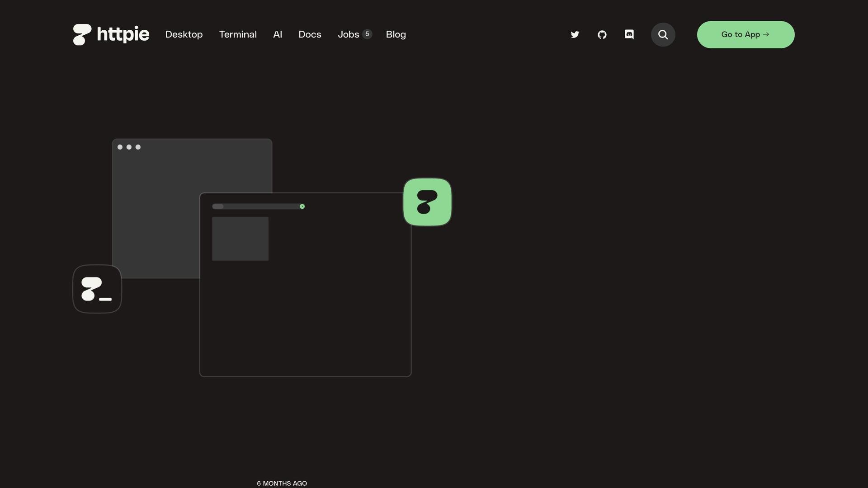
Task: Click the middle window control dot
Action: pos(129,147)
